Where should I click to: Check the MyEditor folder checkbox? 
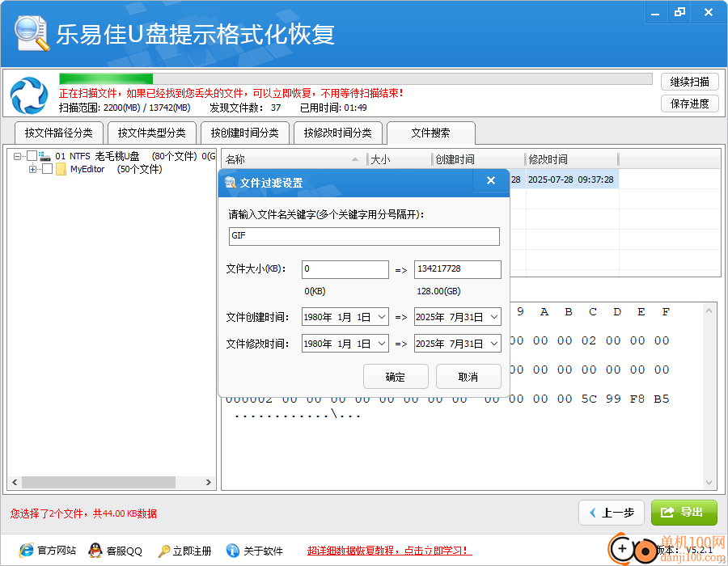pyautogui.click(x=48, y=169)
